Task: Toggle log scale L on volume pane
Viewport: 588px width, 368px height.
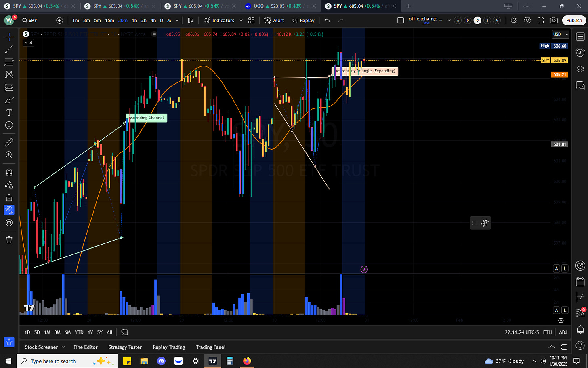Action: click(565, 310)
